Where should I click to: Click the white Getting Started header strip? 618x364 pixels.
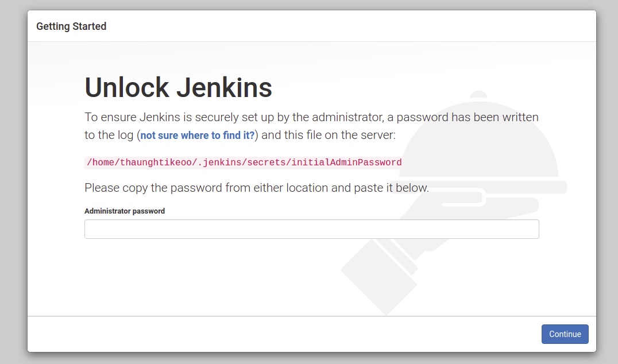(x=345, y=25)
